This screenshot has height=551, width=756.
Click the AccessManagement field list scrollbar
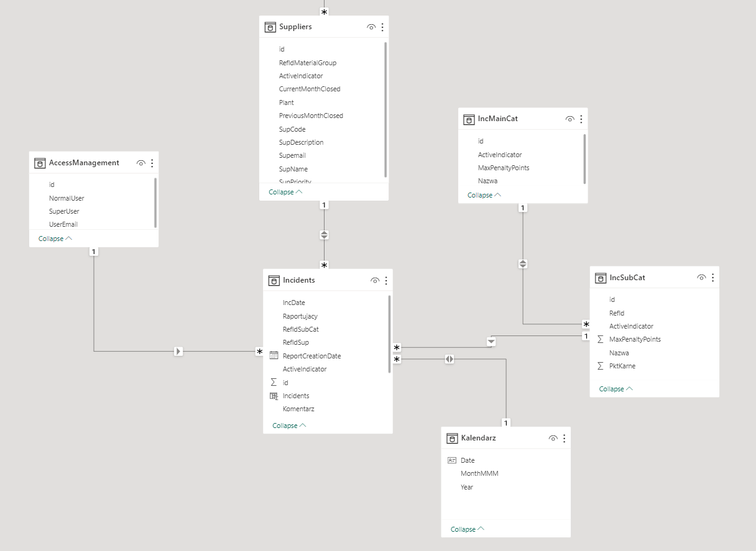[155, 203]
